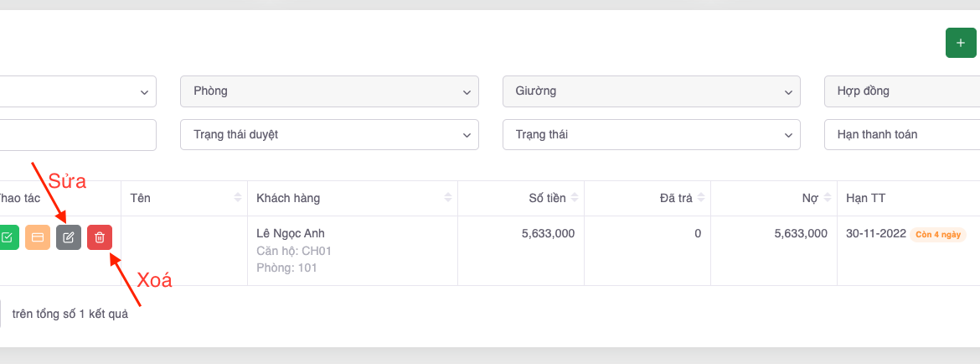
Task: Click the green plus add button
Action: 960,43
